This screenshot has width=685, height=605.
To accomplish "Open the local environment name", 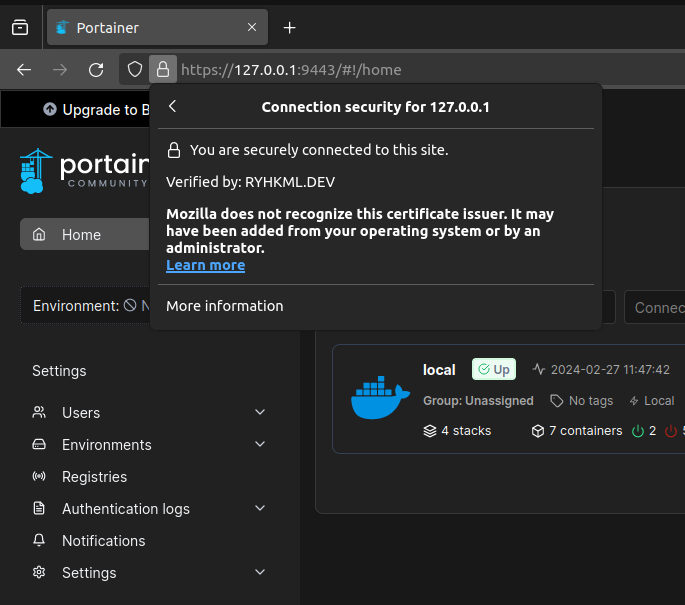I will point(439,370).
